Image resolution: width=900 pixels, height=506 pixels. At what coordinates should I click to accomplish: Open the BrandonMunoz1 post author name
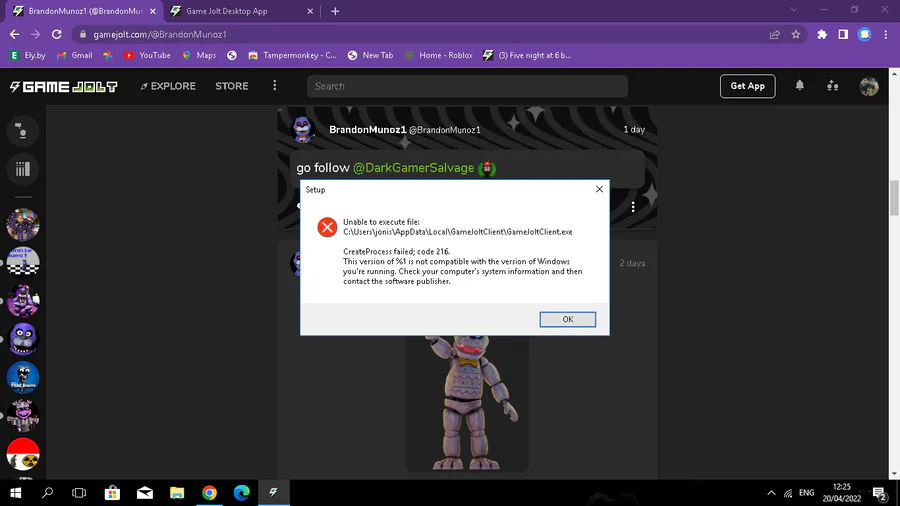tap(367, 130)
